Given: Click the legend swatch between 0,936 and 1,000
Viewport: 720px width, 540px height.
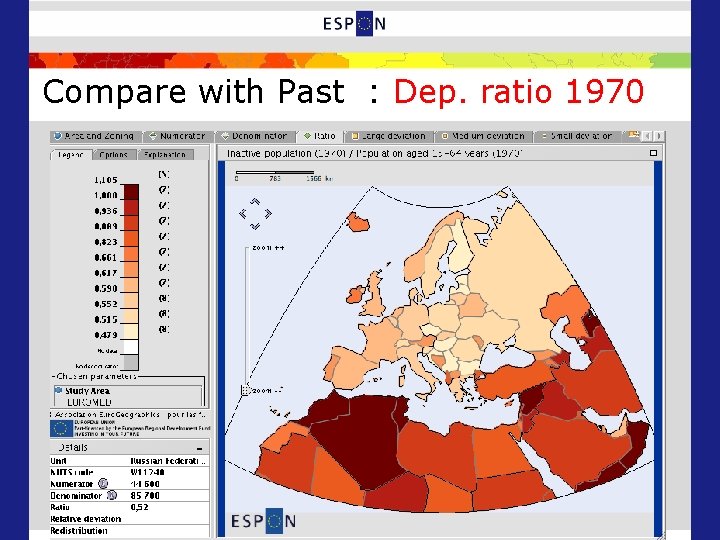Looking at the screenshot, I should [x=131, y=208].
